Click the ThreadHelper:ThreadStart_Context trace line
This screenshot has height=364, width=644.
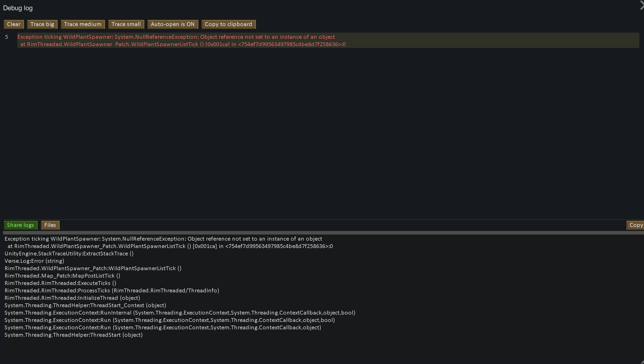pyautogui.click(x=85, y=305)
